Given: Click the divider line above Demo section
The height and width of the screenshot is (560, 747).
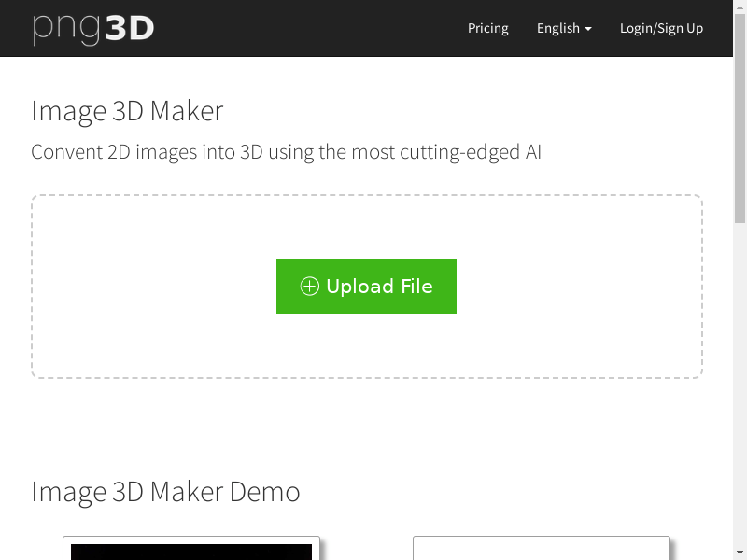Looking at the screenshot, I should point(366,455).
